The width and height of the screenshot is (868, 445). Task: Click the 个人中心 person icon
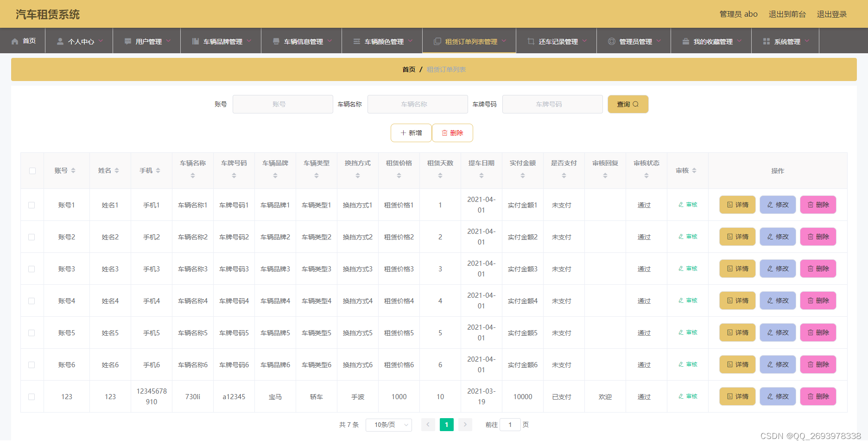(x=60, y=41)
